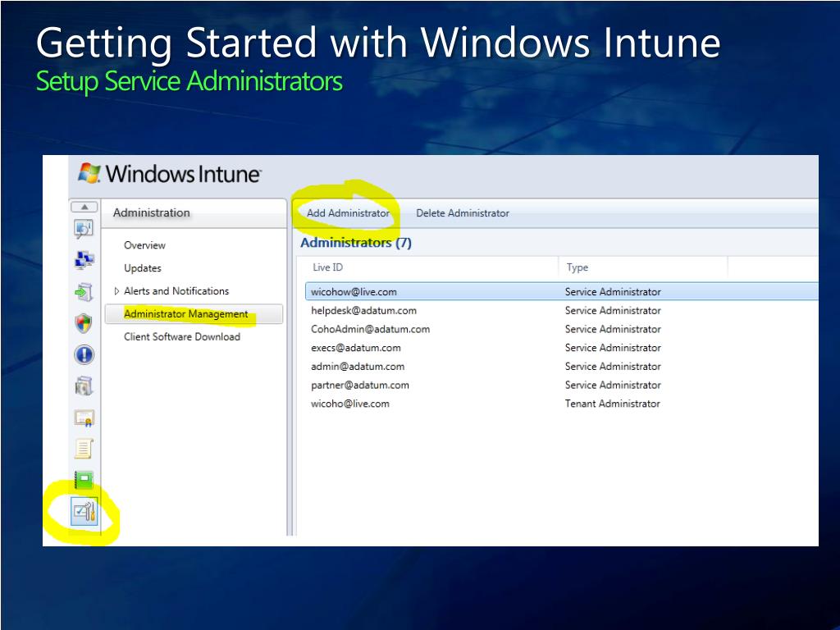The height and width of the screenshot is (630, 840).
Task: Select Overview in Administration pane
Action: point(144,245)
